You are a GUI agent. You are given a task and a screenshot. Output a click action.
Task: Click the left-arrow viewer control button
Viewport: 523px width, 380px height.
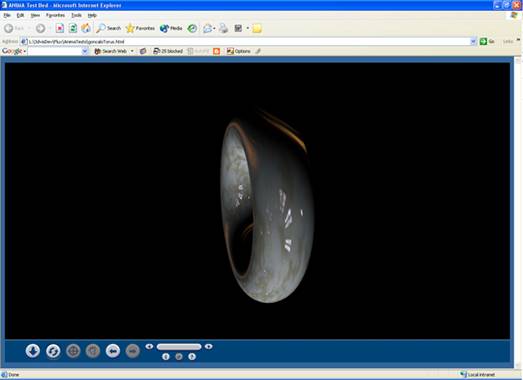pos(113,351)
